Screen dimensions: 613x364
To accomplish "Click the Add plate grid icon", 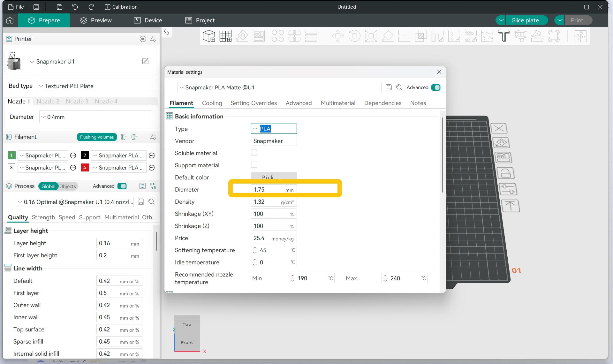I will pyautogui.click(x=225, y=36).
